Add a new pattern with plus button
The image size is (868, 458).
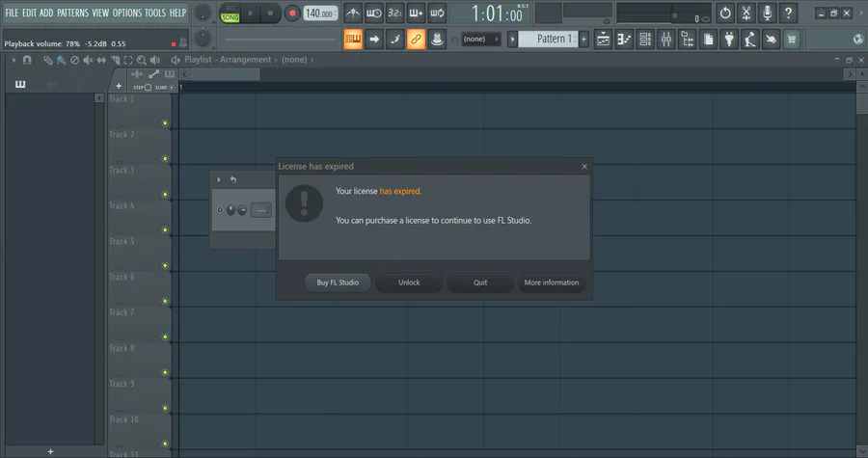(x=583, y=40)
